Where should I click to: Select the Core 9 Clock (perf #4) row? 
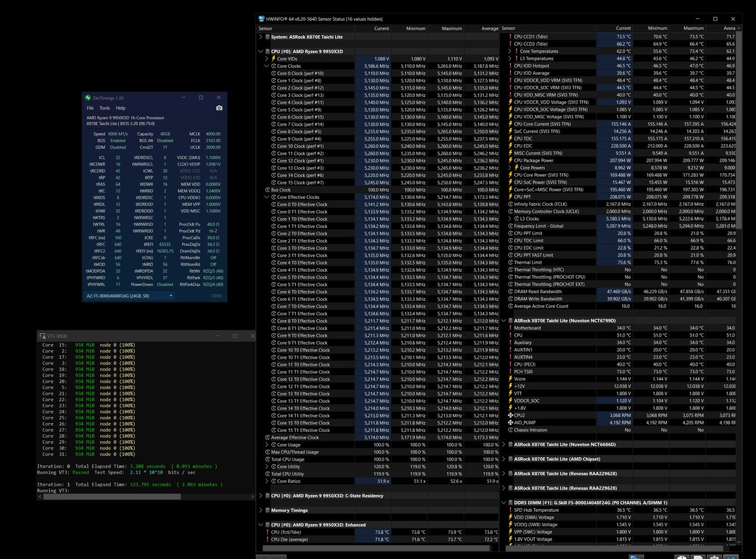click(x=378, y=138)
